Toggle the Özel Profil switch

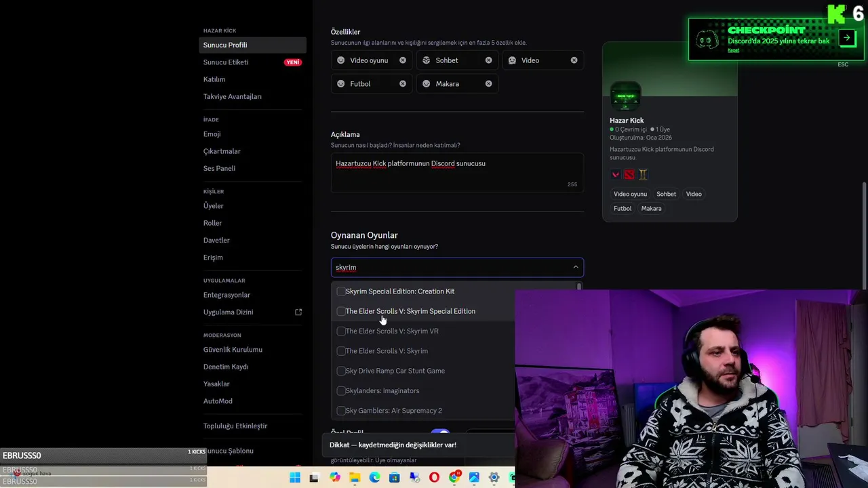coord(440,432)
